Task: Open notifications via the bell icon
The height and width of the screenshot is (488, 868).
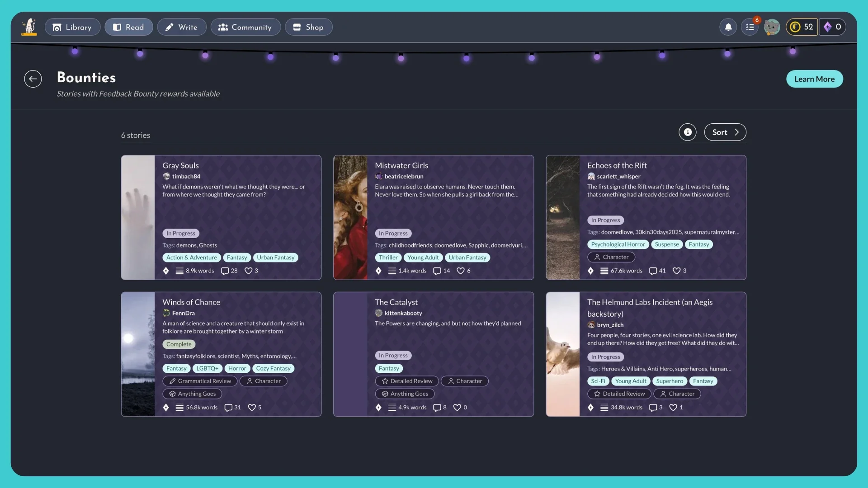Action: click(727, 27)
